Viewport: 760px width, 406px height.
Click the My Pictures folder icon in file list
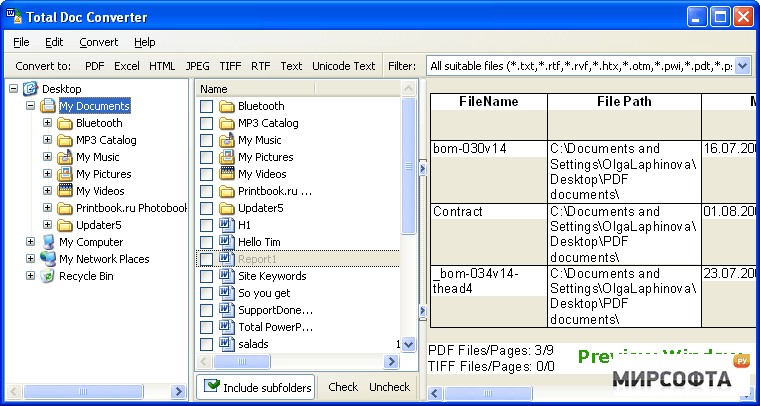click(x=226, y=157)
